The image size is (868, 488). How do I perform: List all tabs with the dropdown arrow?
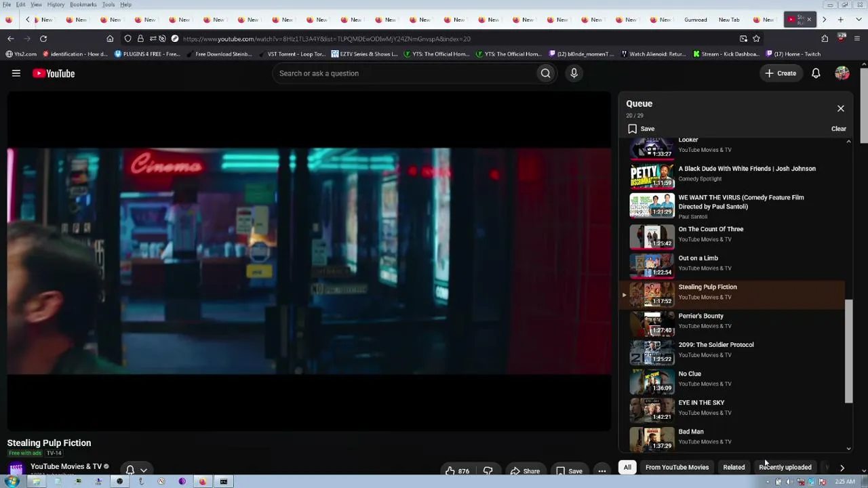pos(857,20)
